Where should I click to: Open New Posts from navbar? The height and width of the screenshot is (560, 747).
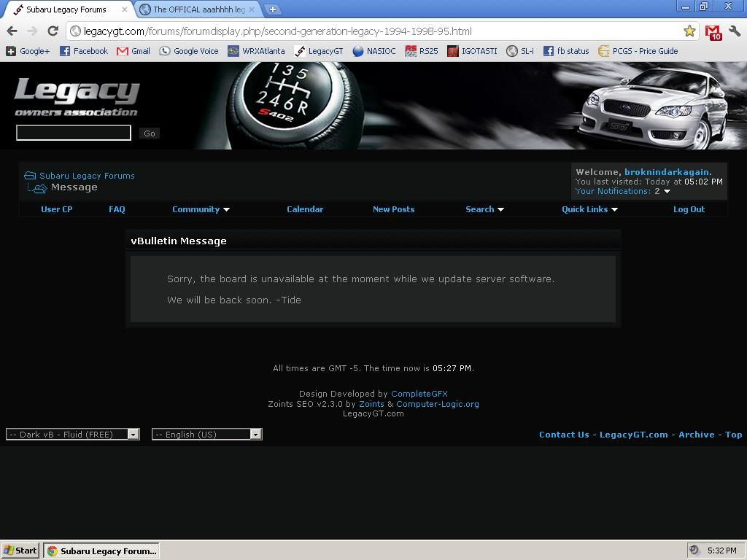[393, 209]
